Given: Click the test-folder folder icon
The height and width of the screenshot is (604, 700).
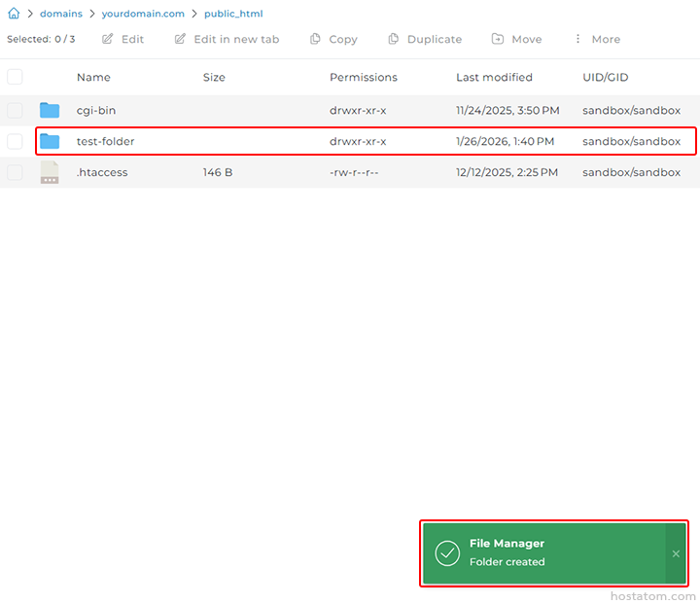Looking at the screenshot, I should [x=50, y=141].
